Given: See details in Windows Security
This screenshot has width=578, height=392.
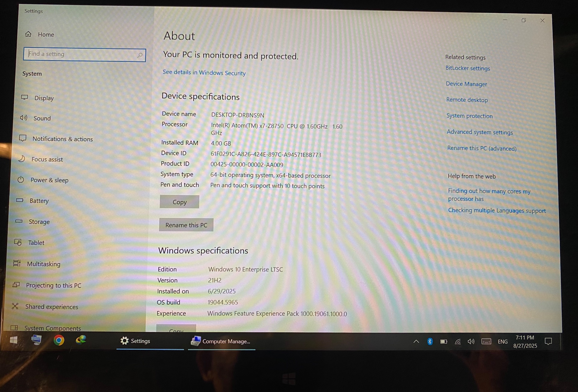Looking at the screenshot, I should (204, 73).
